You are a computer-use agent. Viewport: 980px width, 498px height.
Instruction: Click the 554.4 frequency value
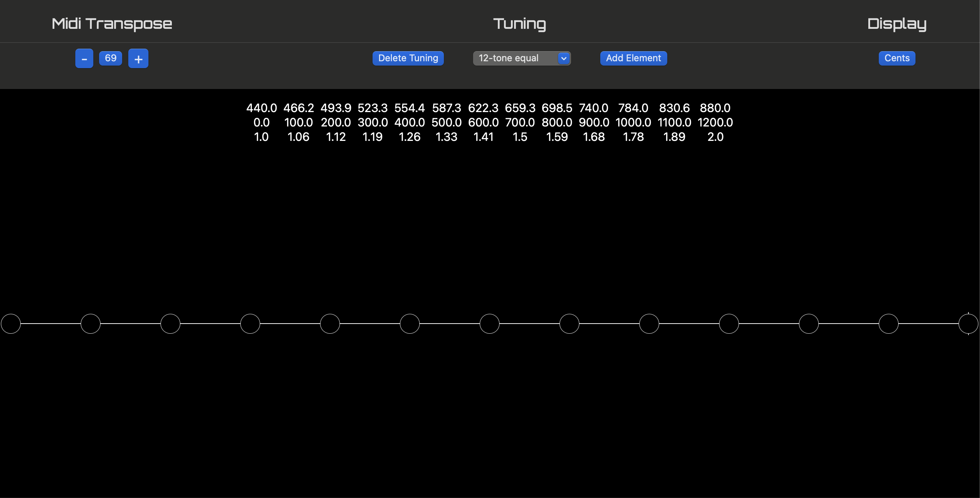tap(409, 108)
